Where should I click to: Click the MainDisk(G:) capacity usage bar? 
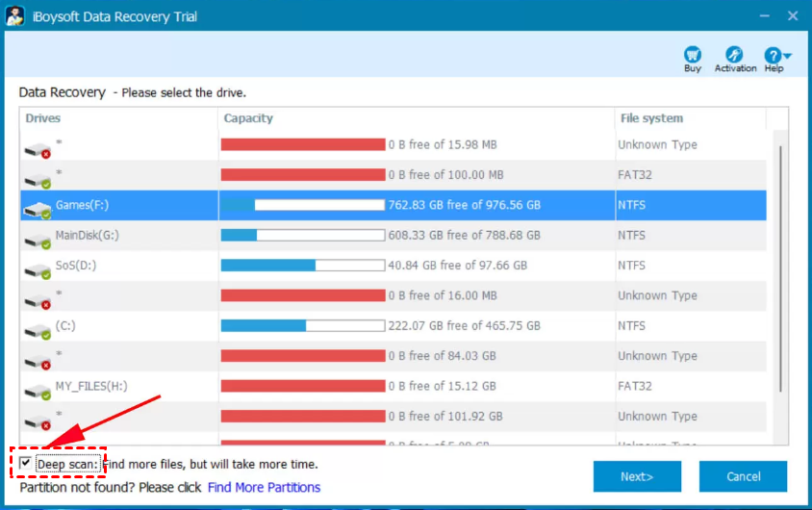pyautogui.click(x=303, y=235)
